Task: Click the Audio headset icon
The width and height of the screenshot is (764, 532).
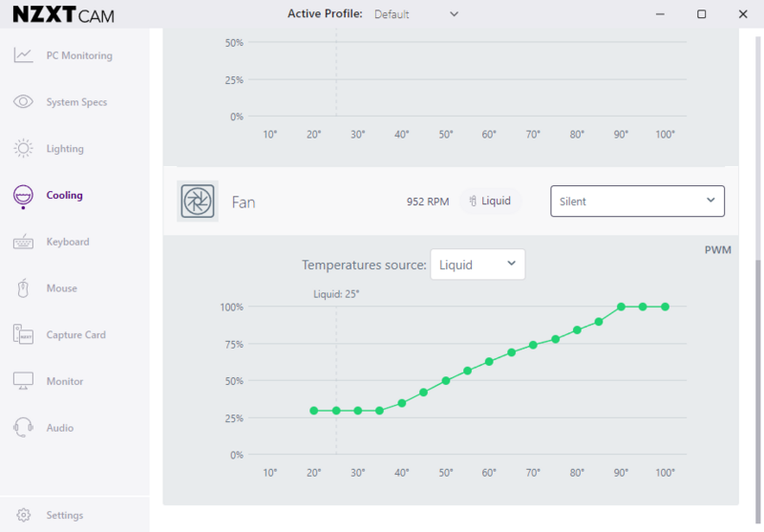Action: click(24, 428)
